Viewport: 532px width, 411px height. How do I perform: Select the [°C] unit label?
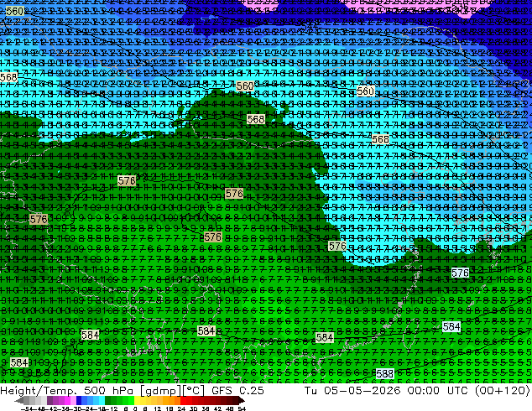tap(194, 391)
